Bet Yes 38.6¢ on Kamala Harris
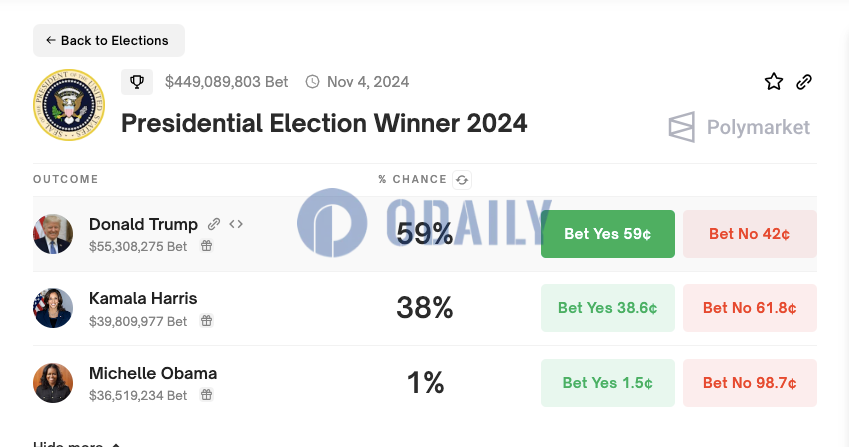This screenshot has height=447, width=849. [x=608, y=308]
